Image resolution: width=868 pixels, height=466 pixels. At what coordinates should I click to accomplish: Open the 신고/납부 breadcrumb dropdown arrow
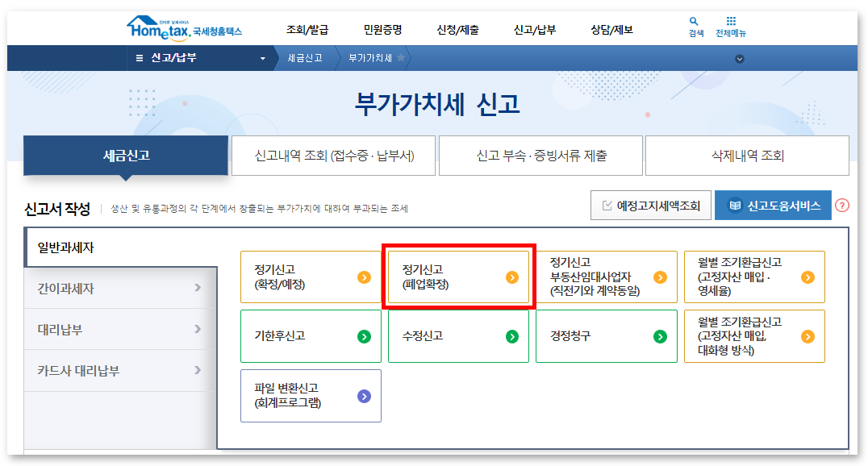261,57
